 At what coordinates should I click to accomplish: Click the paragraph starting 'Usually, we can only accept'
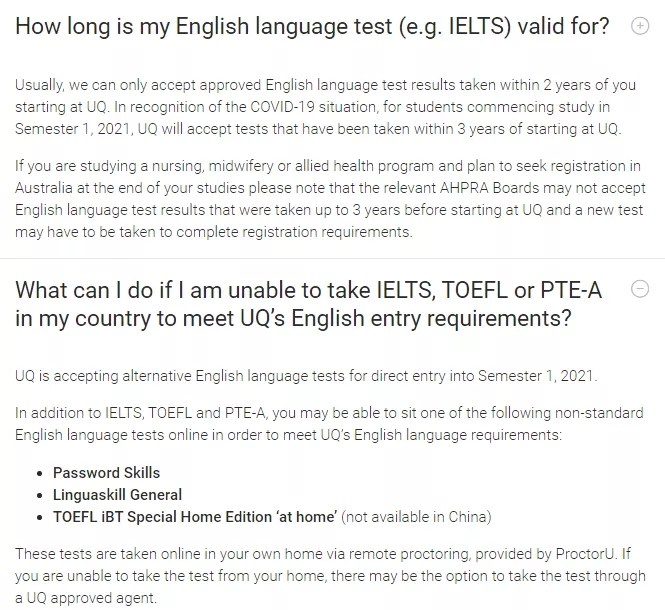326,107
